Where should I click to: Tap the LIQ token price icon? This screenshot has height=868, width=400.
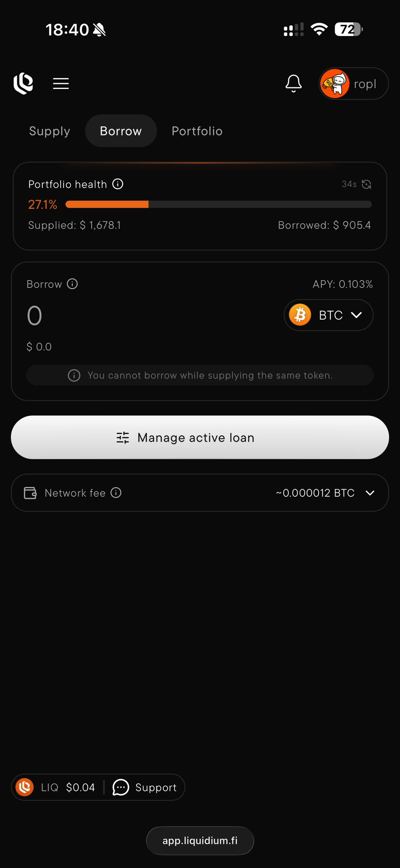click(25, 787)
